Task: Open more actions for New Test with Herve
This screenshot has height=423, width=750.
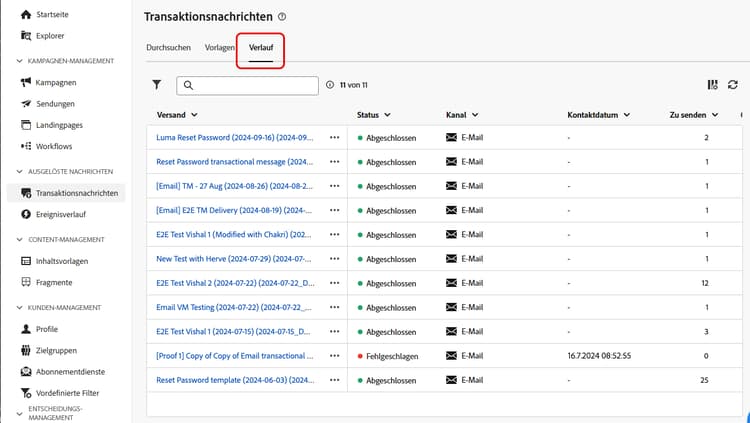Action: point(334,258)
